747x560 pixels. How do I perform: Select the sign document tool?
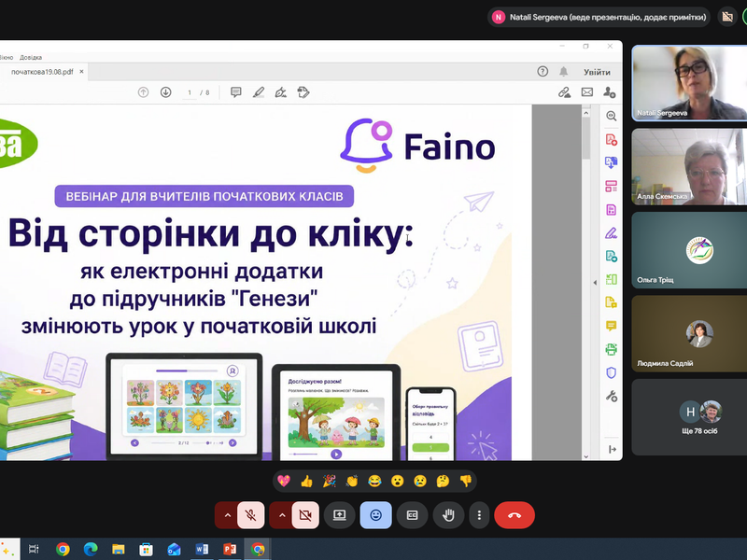(281, 92)
